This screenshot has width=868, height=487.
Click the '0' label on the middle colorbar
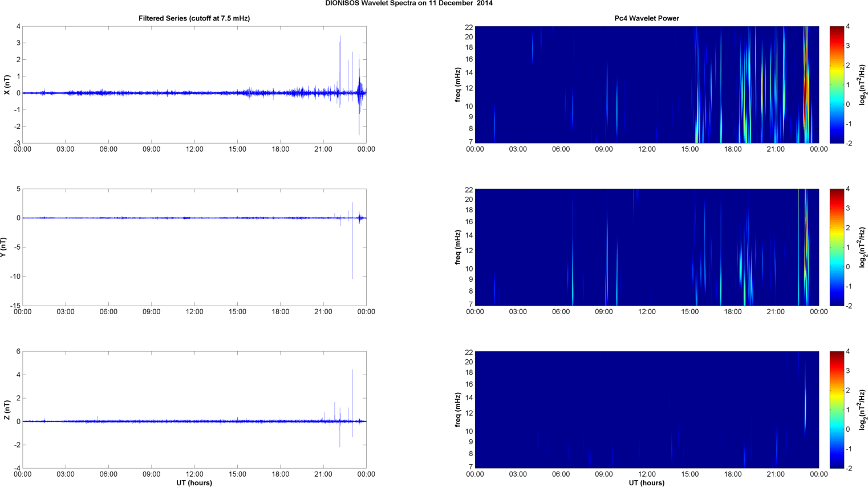[x=848, y=267]
